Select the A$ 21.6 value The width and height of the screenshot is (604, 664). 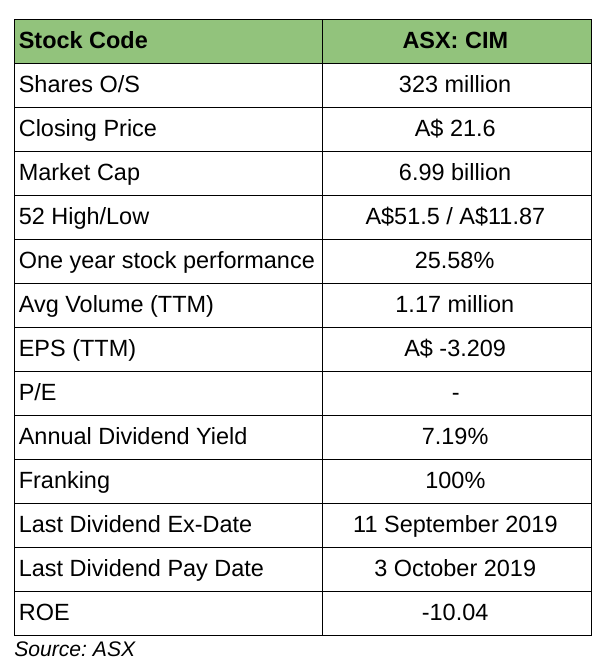tap(455, 129)
